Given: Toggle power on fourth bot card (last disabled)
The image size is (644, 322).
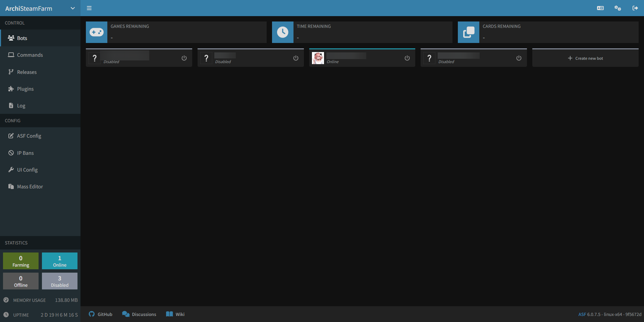Looking at the screenshot, I should (519, 58).
